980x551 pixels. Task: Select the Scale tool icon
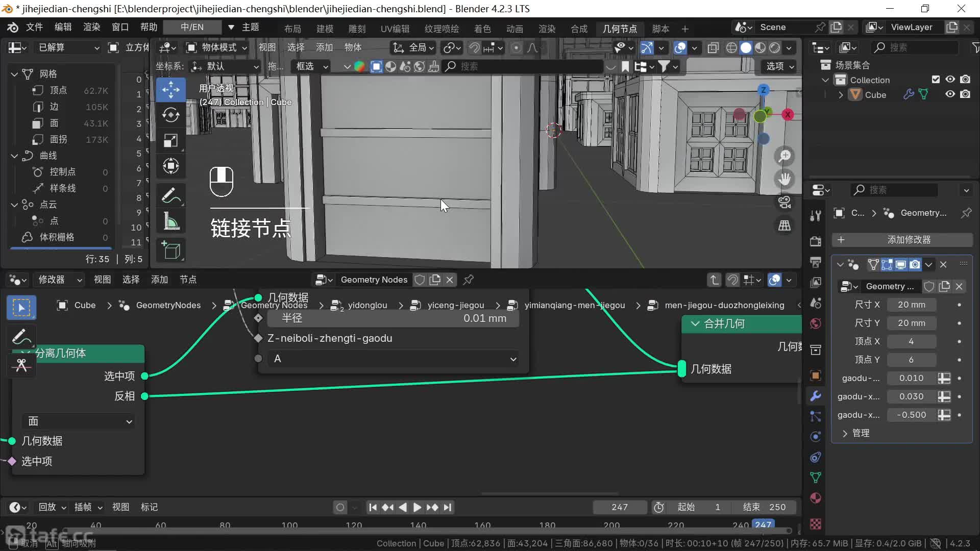click(170, 140)
